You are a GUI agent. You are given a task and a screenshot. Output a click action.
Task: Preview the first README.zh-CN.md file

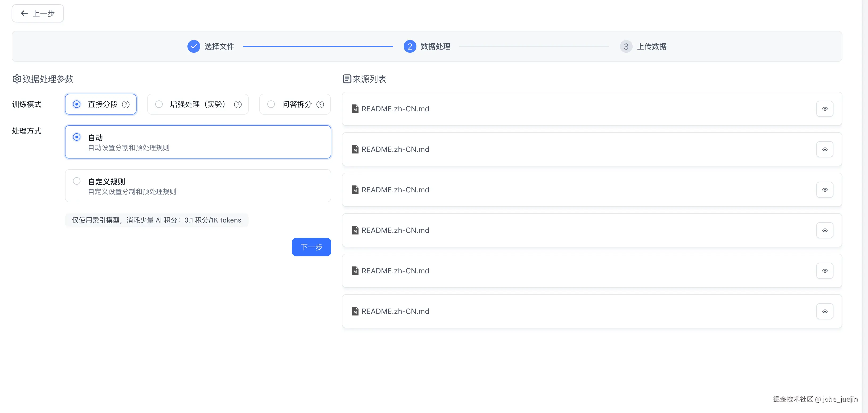[825, 109]
